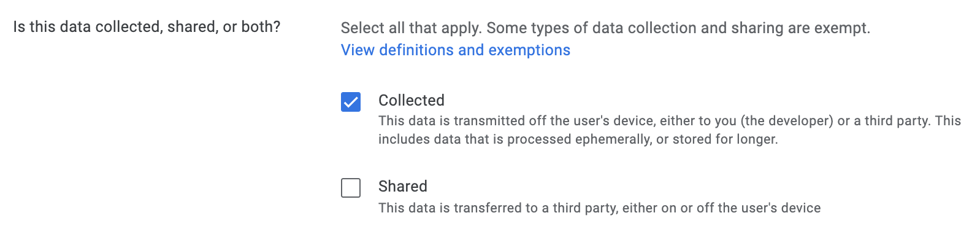Image resolution: width=980 pixels, height=237 pixels.
Task: Click the Collected option label
Action: pyautogui.click(x=412, y=100)
